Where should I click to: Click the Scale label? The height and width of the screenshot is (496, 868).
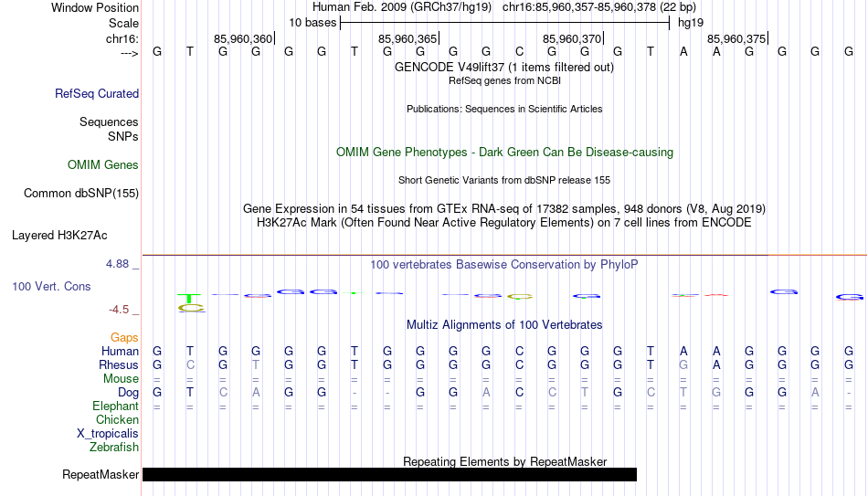click(123, 23)
